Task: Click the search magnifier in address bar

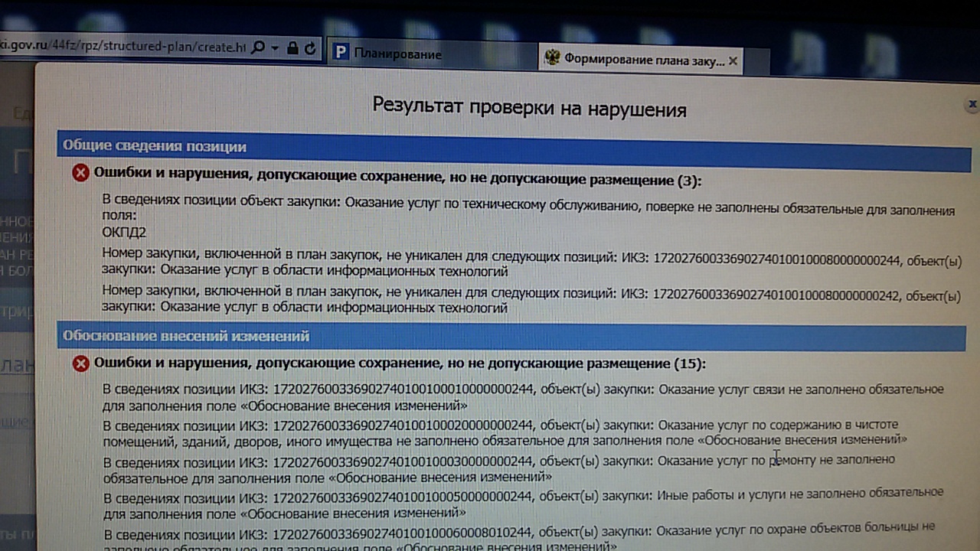Action: 258,47
